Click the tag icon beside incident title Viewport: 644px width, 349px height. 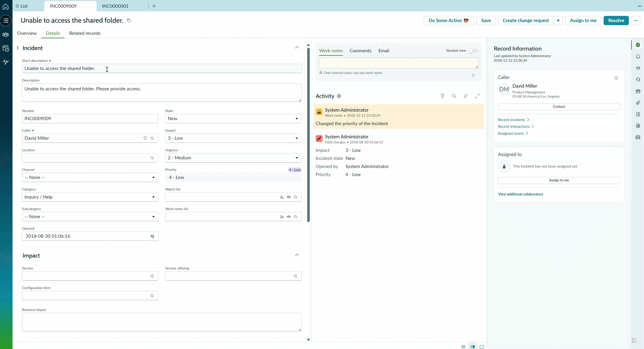pyautogui.click(x=129, y=21)
